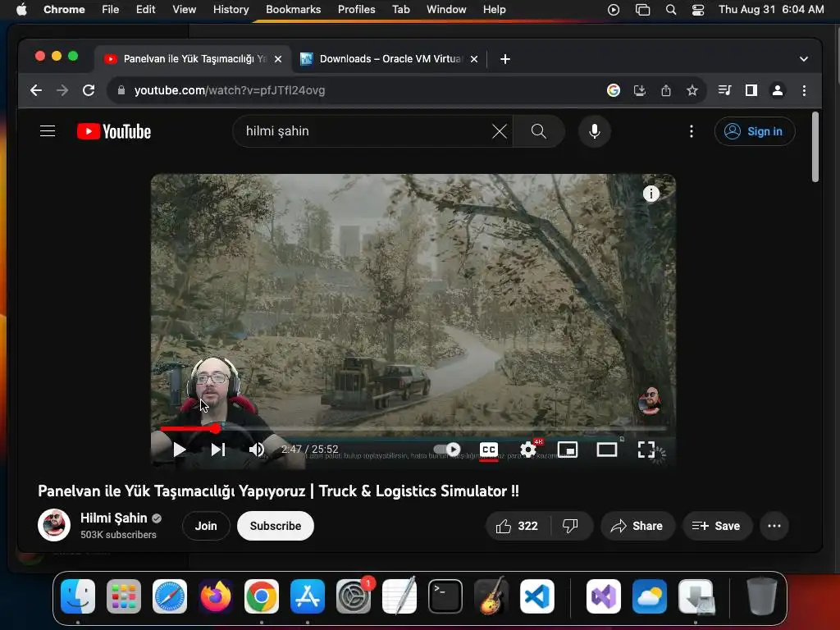
Task: Close the Downloads Oracle VM tab
Action: tap(474, 59)
